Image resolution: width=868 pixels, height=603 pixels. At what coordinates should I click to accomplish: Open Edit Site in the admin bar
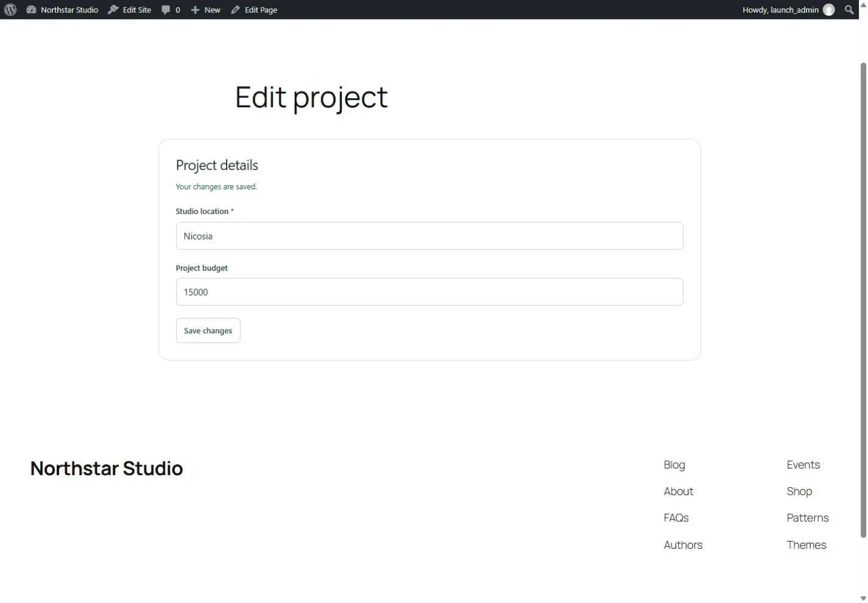pyautogui.click(x=130, y=10)
